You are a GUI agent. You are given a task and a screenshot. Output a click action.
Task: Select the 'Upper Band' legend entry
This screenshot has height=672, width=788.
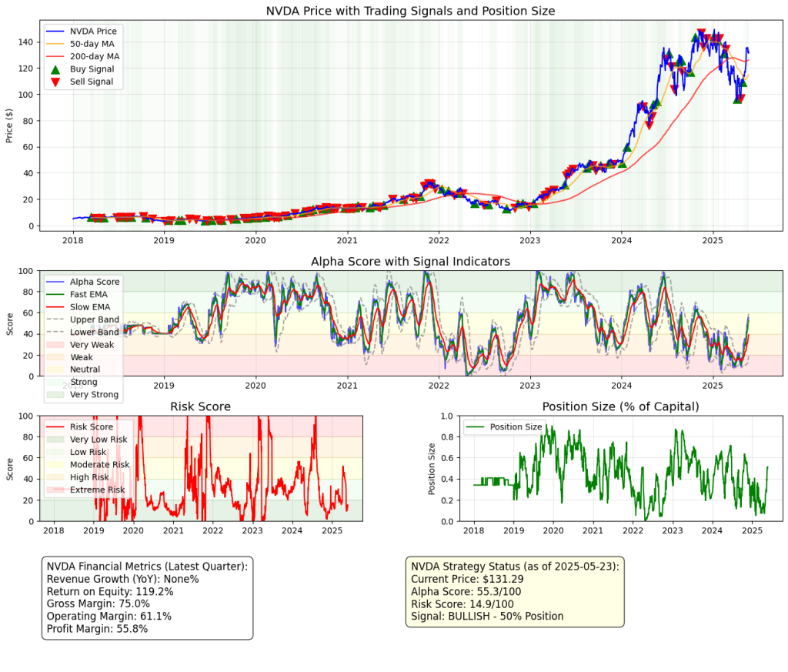pyautogui.click(x=83, y=319)
